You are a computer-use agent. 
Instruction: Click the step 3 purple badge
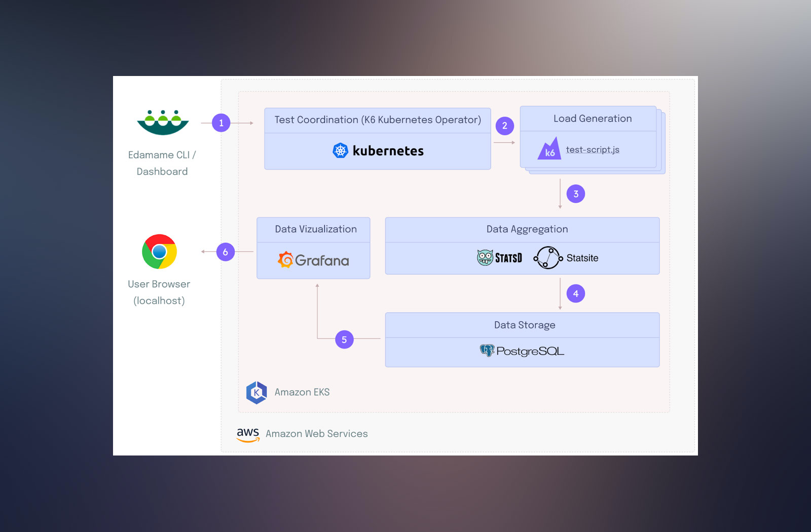point(575,194)
